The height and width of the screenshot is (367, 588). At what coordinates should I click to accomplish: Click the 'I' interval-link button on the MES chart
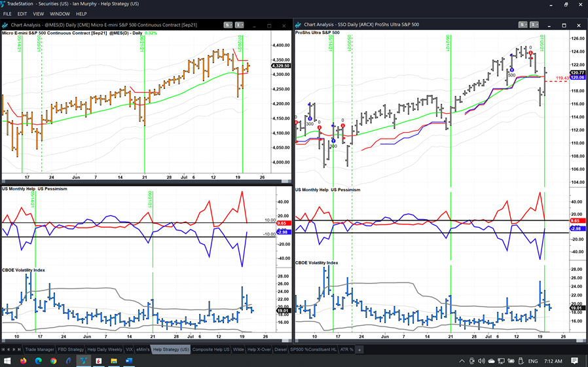239,25
